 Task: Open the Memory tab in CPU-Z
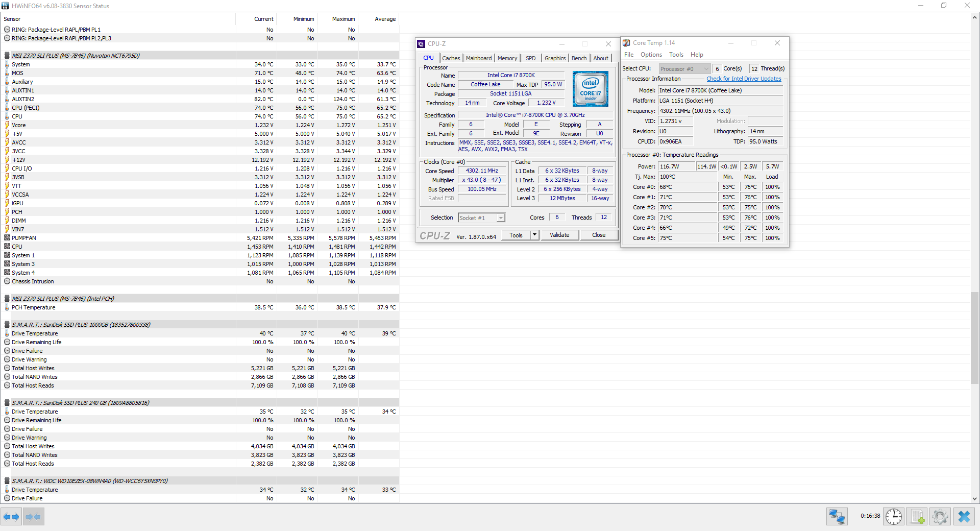tap(507, 58)
